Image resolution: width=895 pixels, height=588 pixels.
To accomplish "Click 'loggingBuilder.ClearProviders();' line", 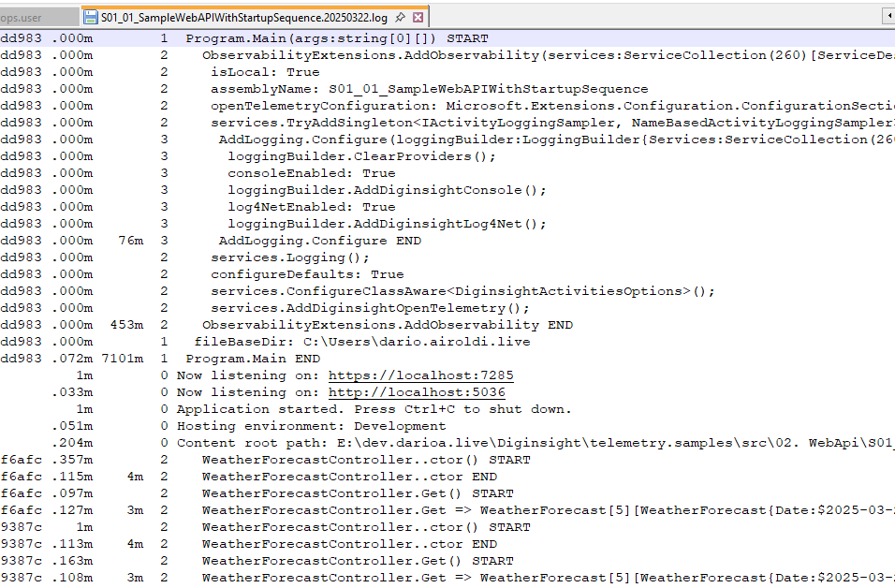I will pos(361,156).
